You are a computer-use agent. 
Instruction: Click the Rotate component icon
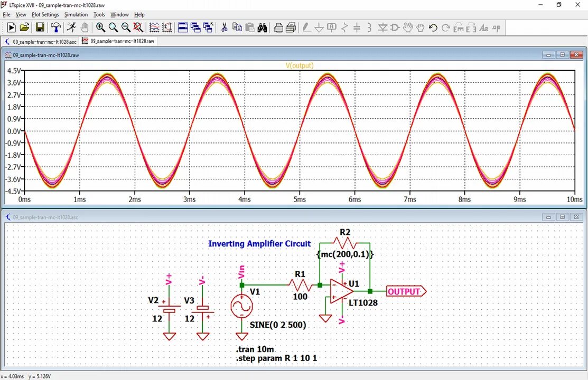(458, 27)
